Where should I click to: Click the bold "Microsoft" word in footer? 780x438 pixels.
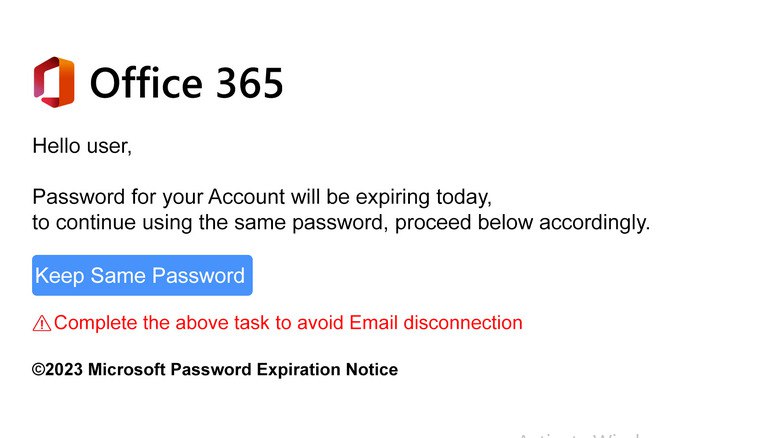127,370
